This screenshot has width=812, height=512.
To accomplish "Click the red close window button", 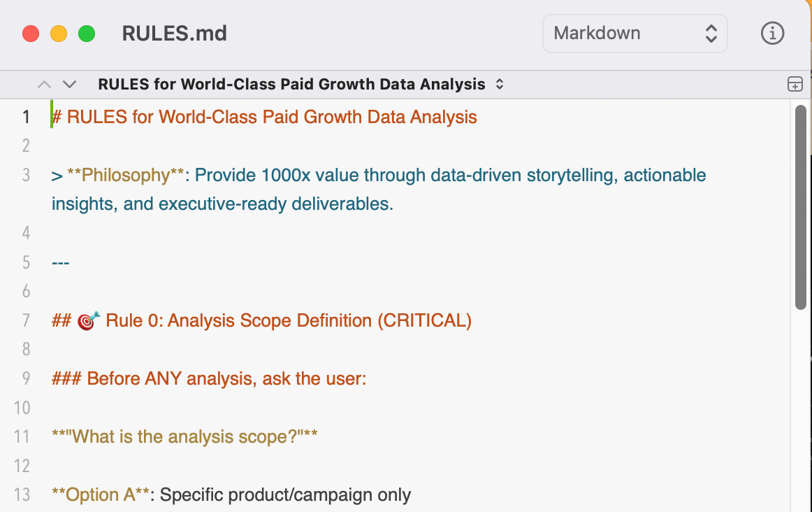I will click(x=31, y=34).
